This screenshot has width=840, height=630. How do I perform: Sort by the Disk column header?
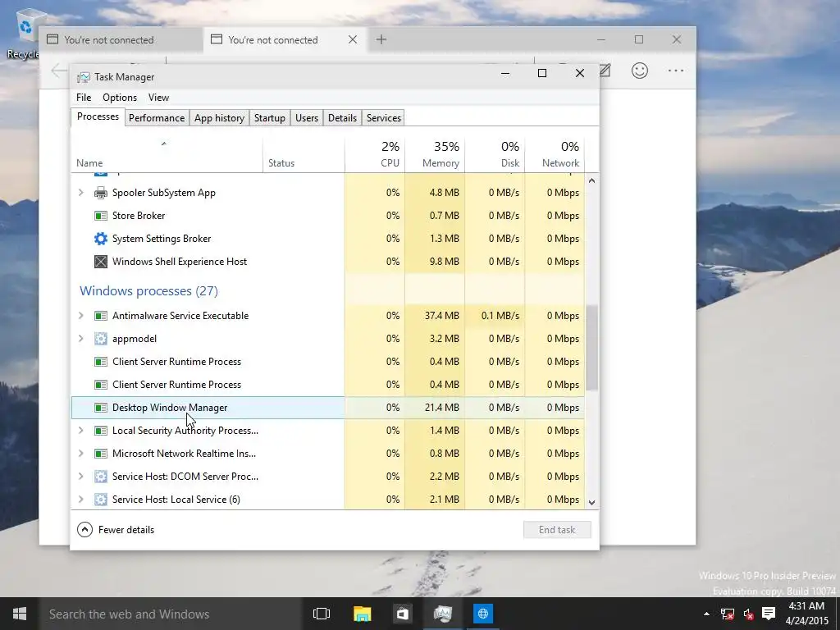[x=495, y=155]
